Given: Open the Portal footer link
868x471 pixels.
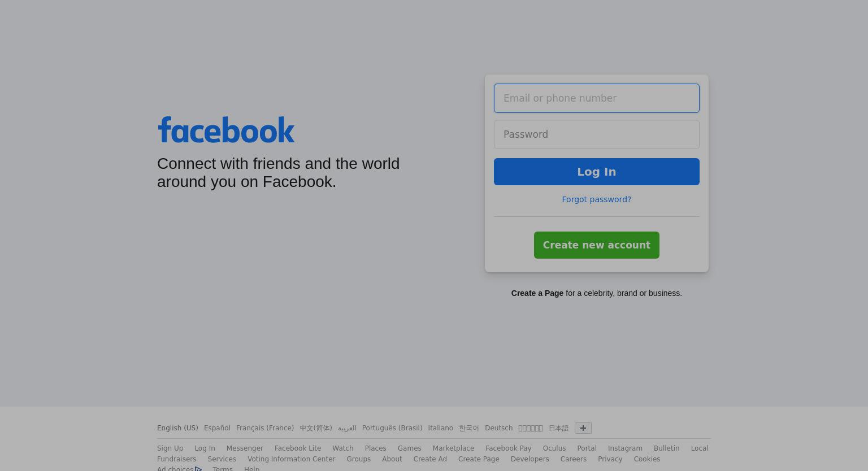Looking at the screenshot, I should [x=587, y=448].
